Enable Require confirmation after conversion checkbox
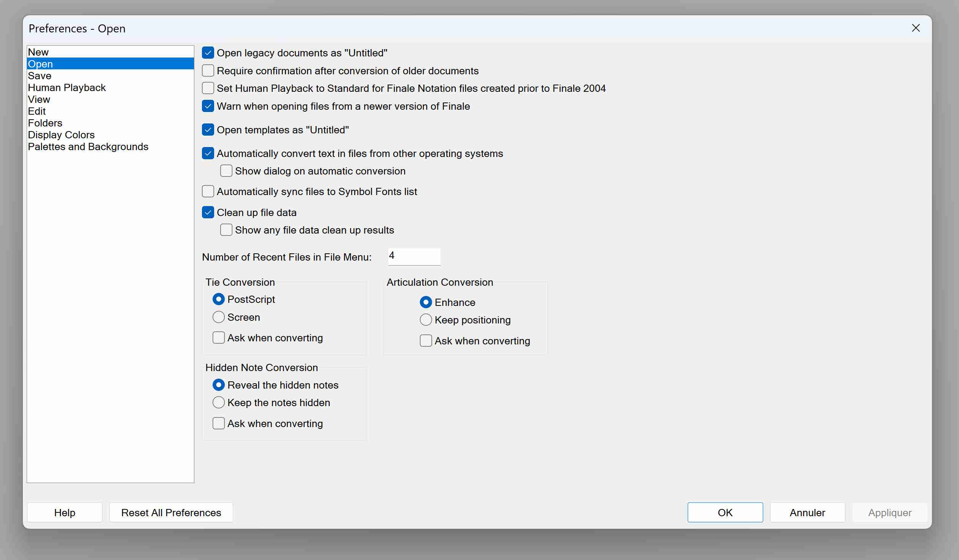 208,71
